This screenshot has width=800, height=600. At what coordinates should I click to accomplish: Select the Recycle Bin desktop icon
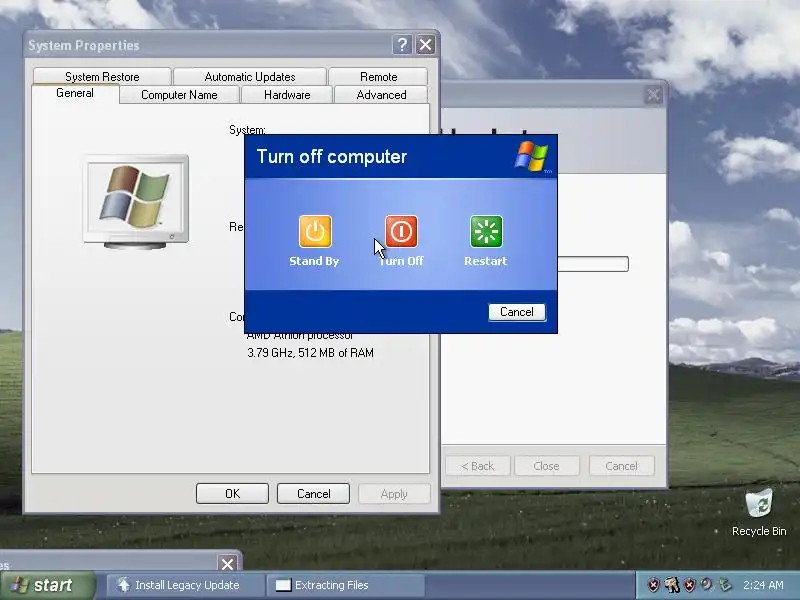[x=759, y=513]
